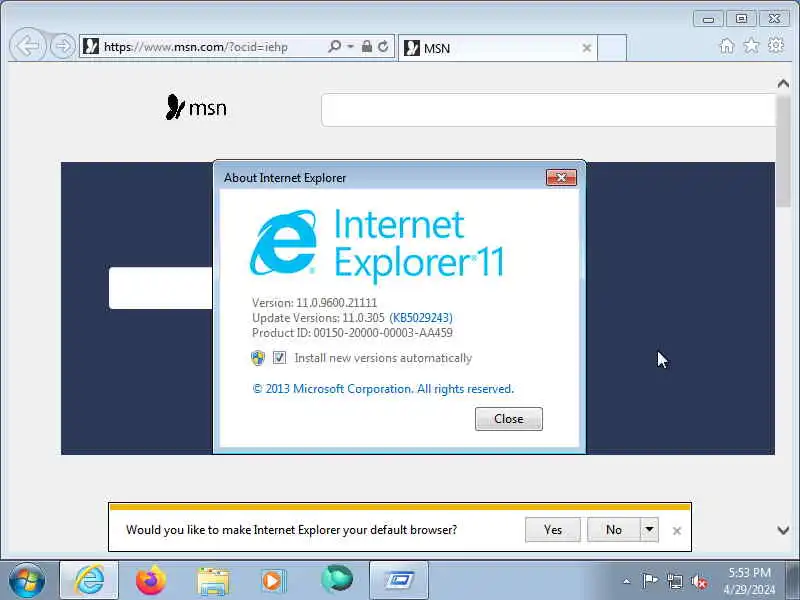The width and height of the screenshot is (800, 600).
Task: Go back with the browser Back arrow
Action: click(x=27, y=46)
